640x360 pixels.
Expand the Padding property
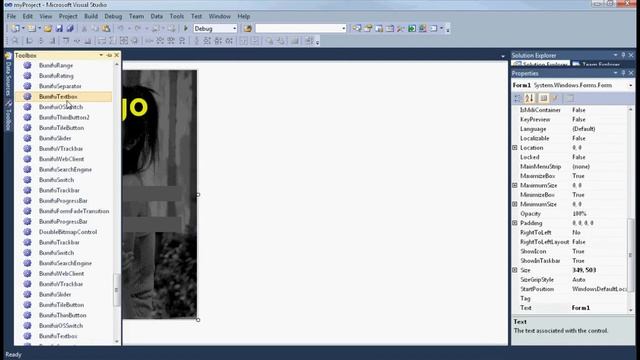515,223
